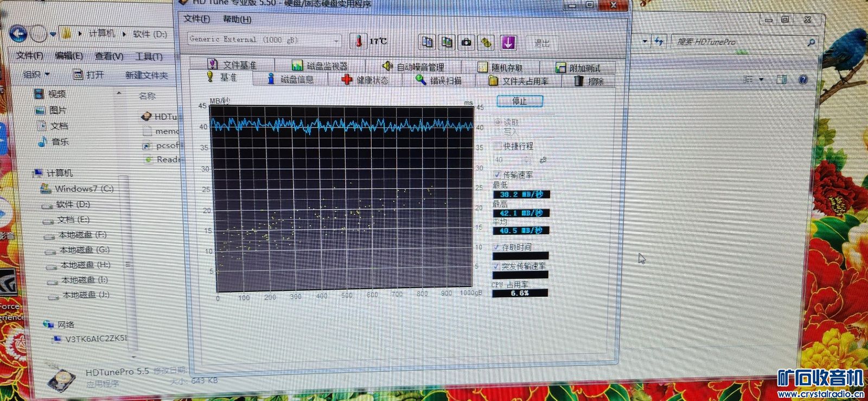Copy info to clipboard with first toolbar icon
Image resolution: width=868 pixels, height=401 pixels.
(x=427, y=42)
